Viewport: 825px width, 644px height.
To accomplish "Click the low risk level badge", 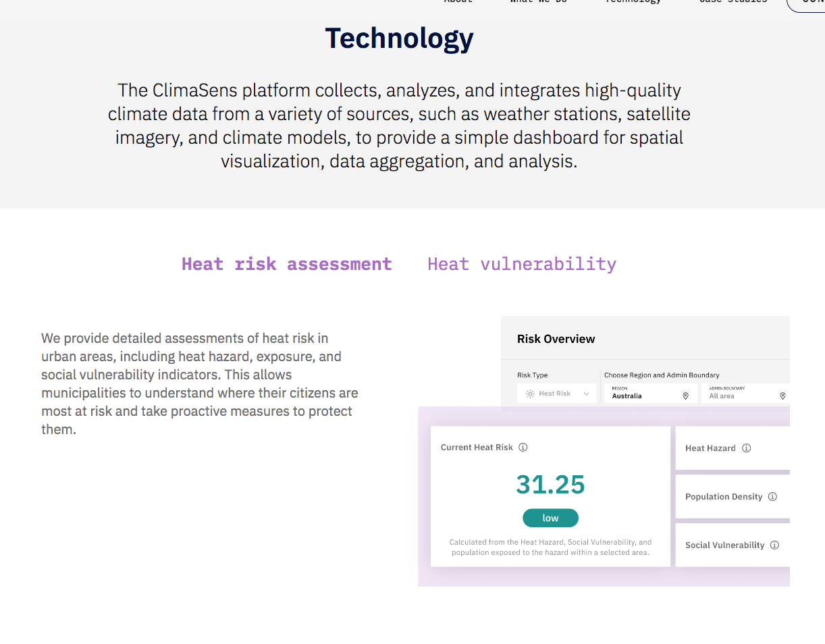I will 550,518.
